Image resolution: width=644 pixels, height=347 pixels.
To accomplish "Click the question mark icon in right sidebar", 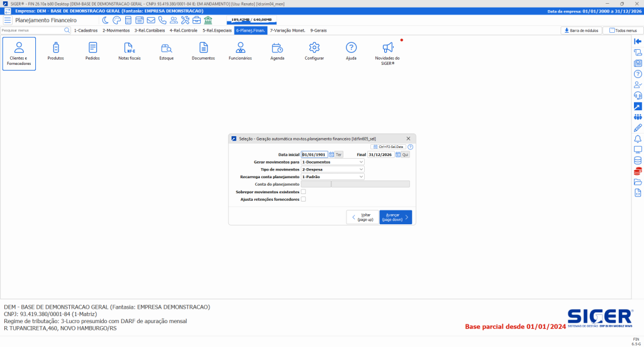I will coord(638,74).
